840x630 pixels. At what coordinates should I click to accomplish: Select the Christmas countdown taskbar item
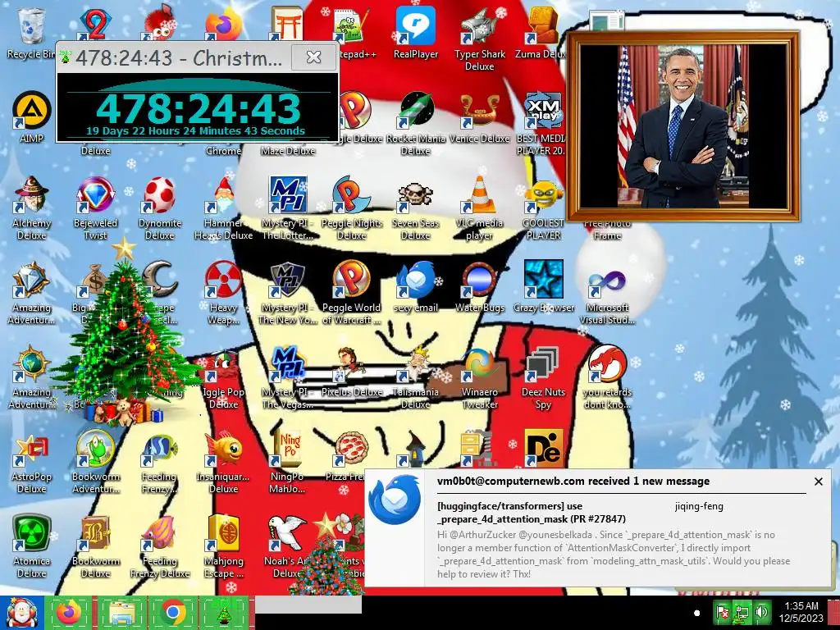(224, 613)
